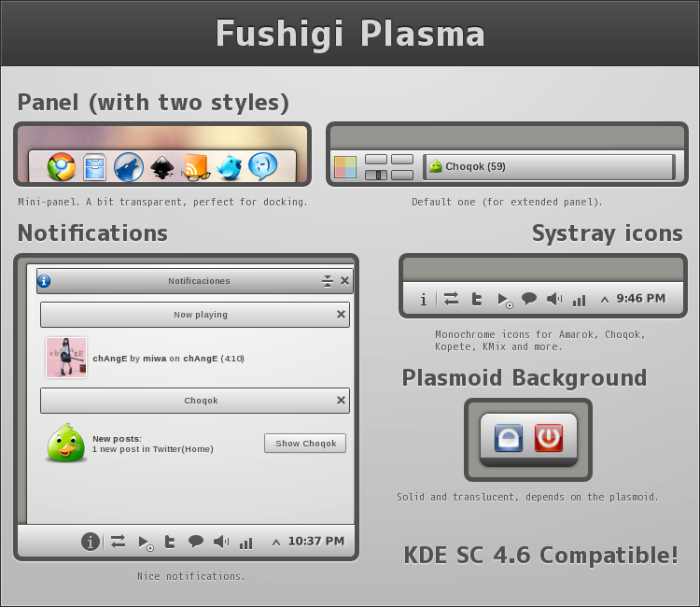
Task: Click the blue lock screen plasmoid icon
Action: point(508,437)
